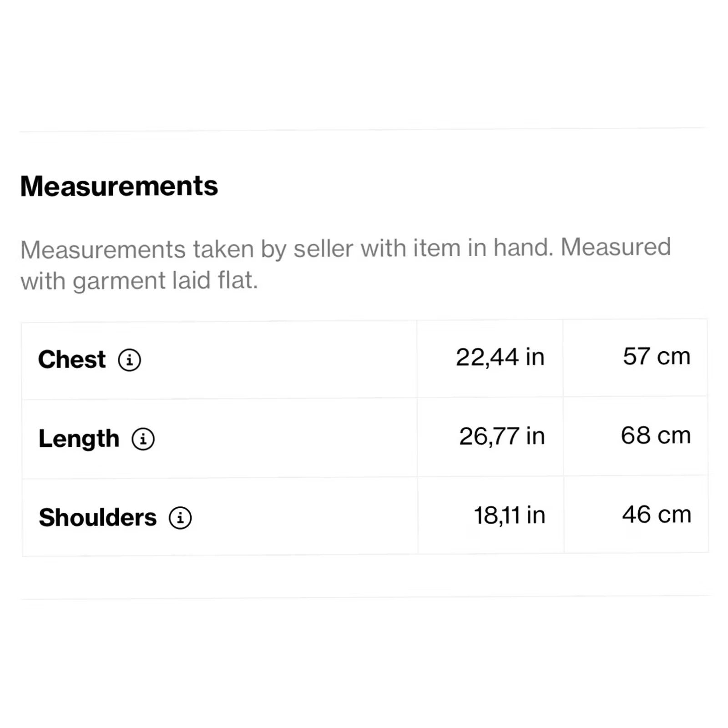Click the 26,77 in length value
Viewport: 728px width, 728px height.
[x=502, y=436]
